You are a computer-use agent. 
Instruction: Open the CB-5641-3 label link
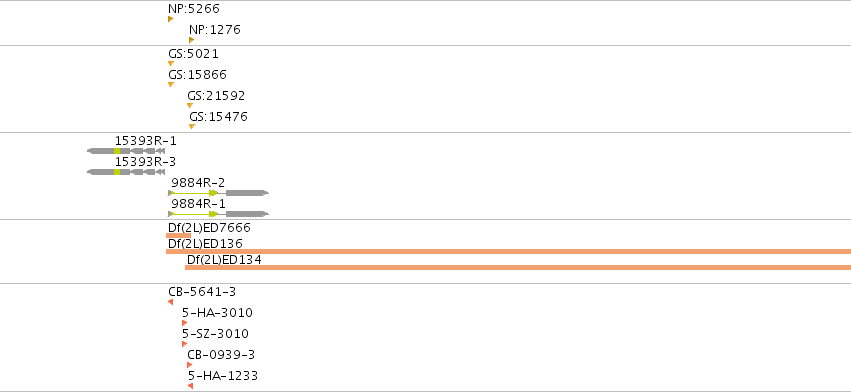click(202, 292)
